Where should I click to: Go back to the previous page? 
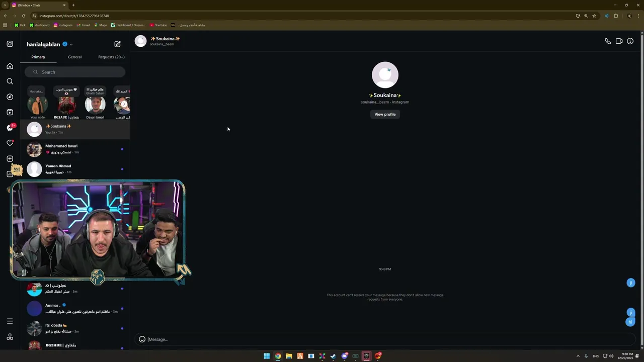pyautogui.click(x=6, y=16)
